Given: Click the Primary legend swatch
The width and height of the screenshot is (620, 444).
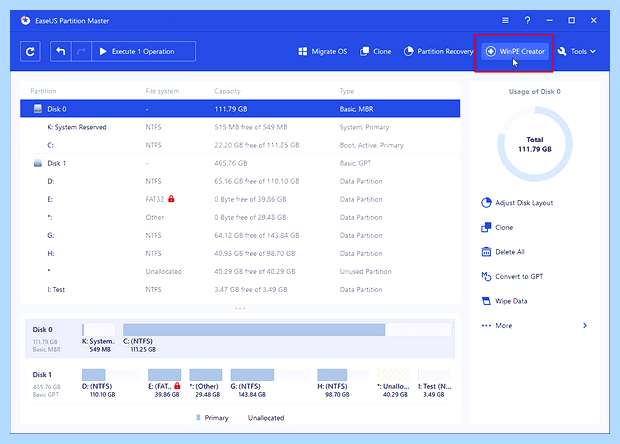Looking at the screenshot, I should tap(198, 418).
